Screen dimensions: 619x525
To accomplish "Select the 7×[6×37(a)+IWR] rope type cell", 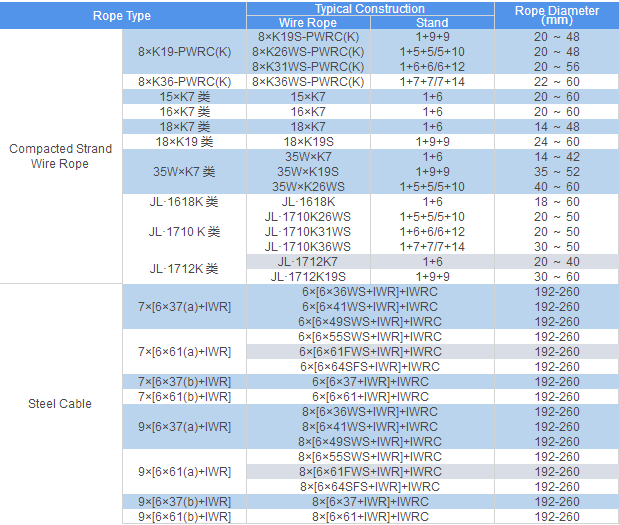I will [184, 307].
